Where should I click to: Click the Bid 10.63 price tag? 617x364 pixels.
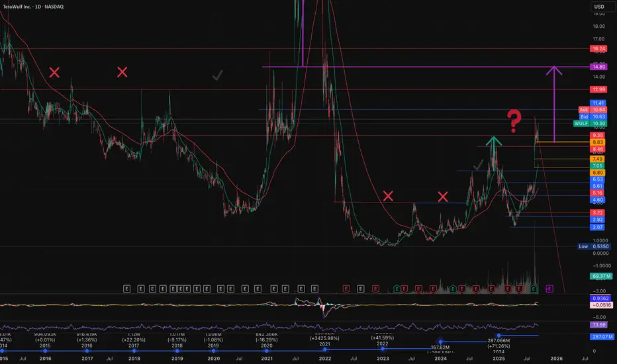pos(593,116)
